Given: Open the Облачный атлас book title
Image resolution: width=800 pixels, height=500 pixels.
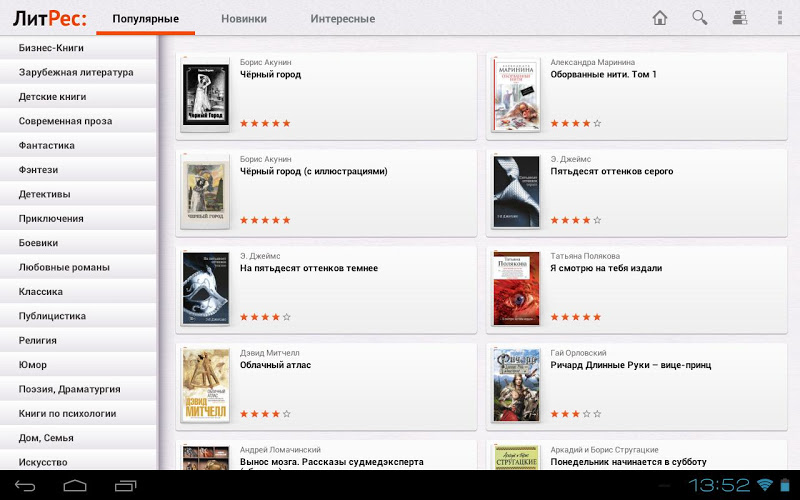Looking at the screenshot, I should [276, 365].
